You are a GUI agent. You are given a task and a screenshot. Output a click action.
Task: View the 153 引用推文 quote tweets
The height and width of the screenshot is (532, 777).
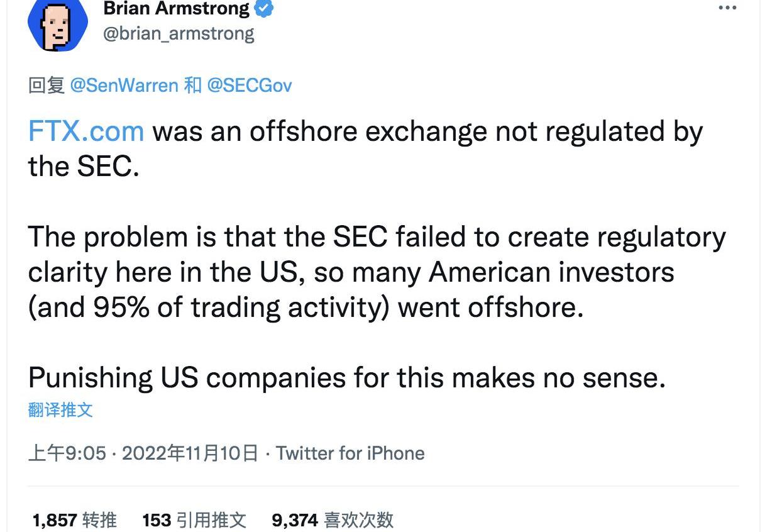point(194,520)
